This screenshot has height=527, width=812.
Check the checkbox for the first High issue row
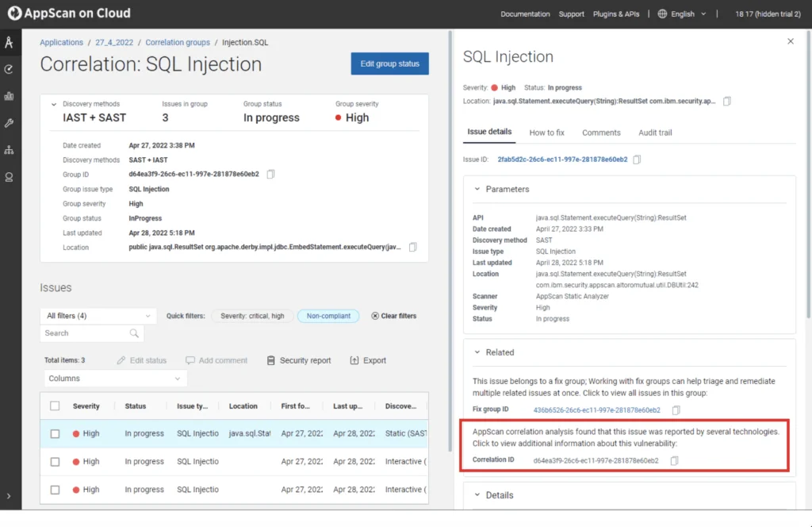click(x=54, y=433)
